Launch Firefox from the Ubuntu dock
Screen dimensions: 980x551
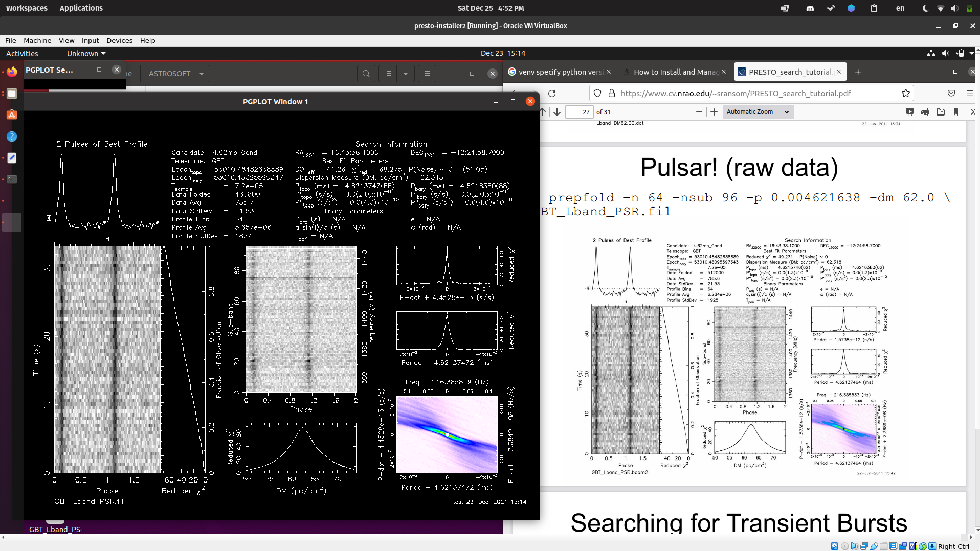(12, 72)
